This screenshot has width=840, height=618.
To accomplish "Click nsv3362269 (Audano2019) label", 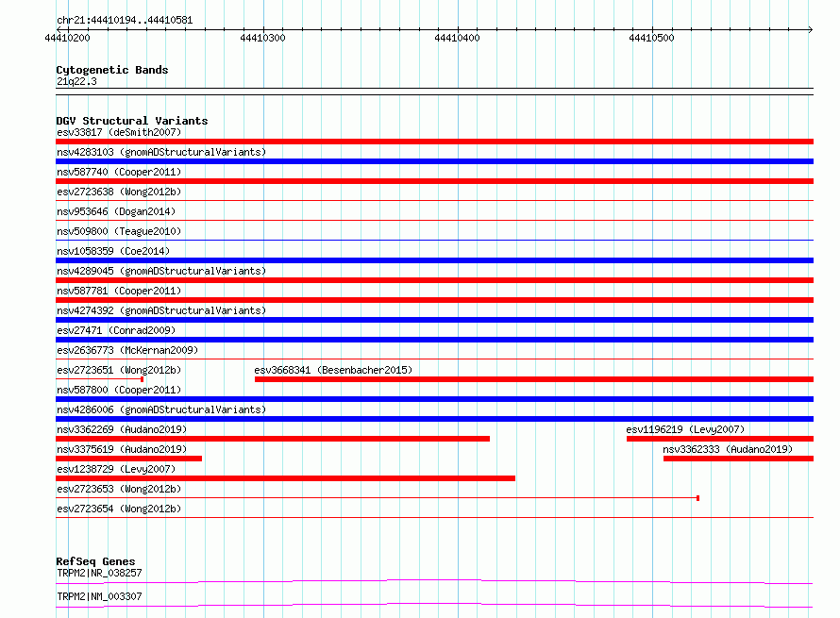I will click(x=122, y=429).
